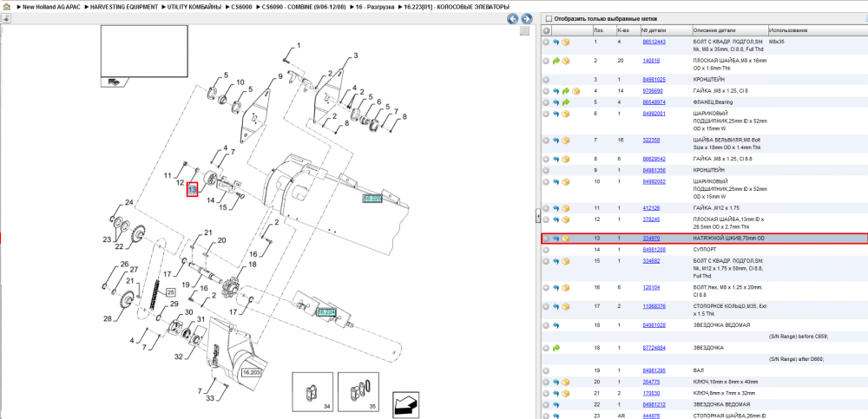Viewport: 868px width, 419px height.
Task: Click the box icon for part 412126
Action: 565,208
